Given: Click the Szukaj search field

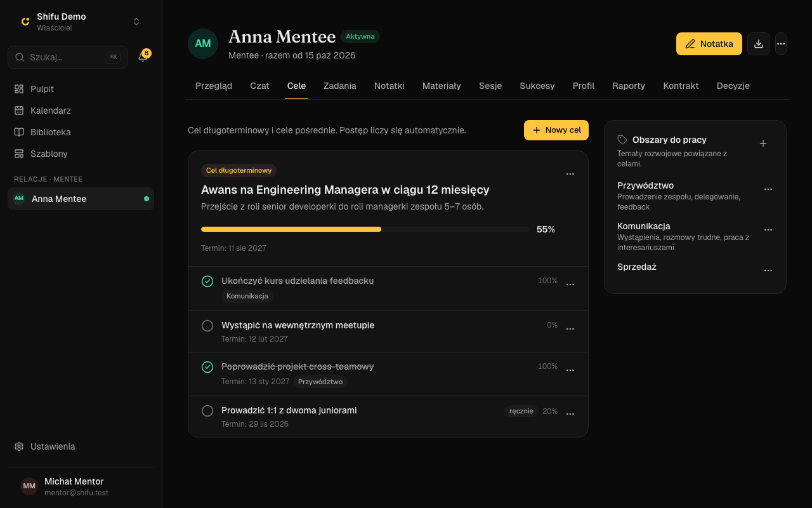Looking at the screenshot, I should point(67,57).
